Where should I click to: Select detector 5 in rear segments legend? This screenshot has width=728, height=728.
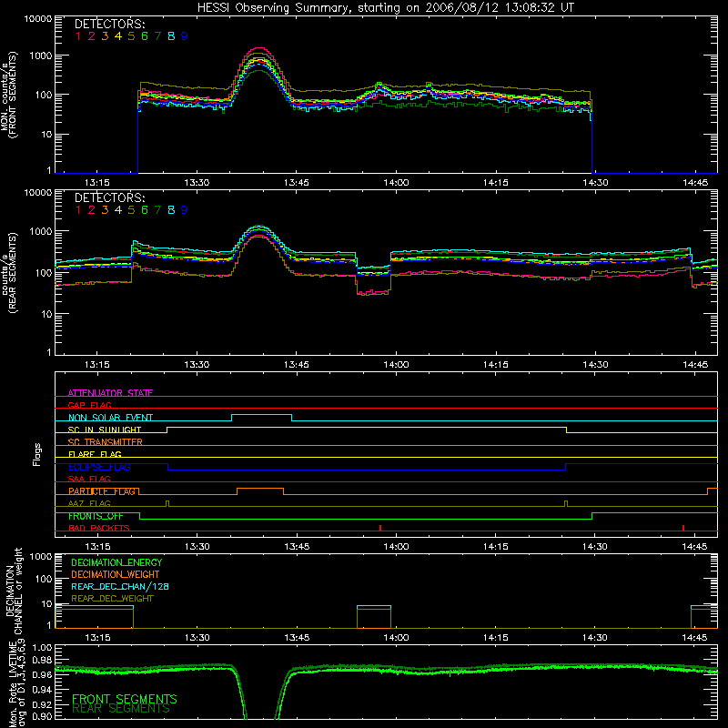[131, 210]
